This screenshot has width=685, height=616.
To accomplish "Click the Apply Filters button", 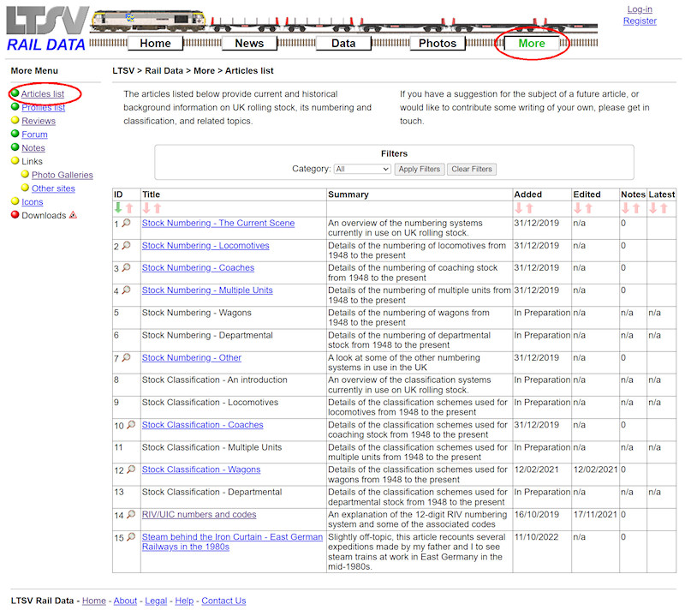I will 420,169.
